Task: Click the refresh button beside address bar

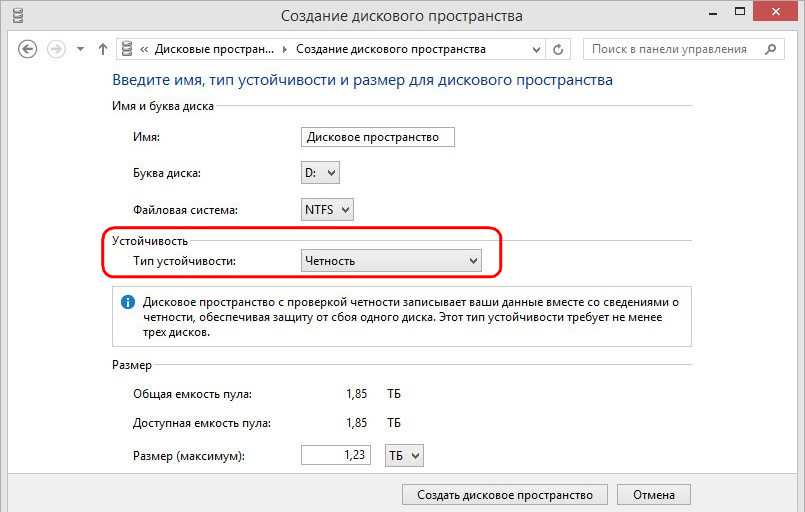Action: [559, 49]
